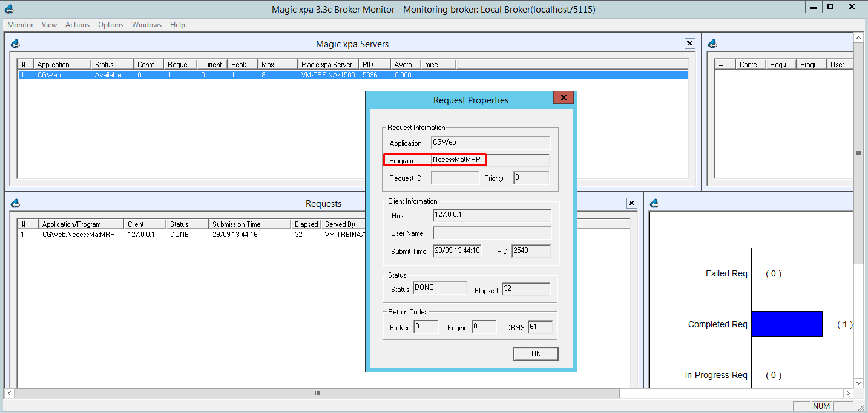Click the DBMS return code field
Image resolution: width=868 pixels, height=413 pixels.
pyautogui.click(x=541, y=327)
